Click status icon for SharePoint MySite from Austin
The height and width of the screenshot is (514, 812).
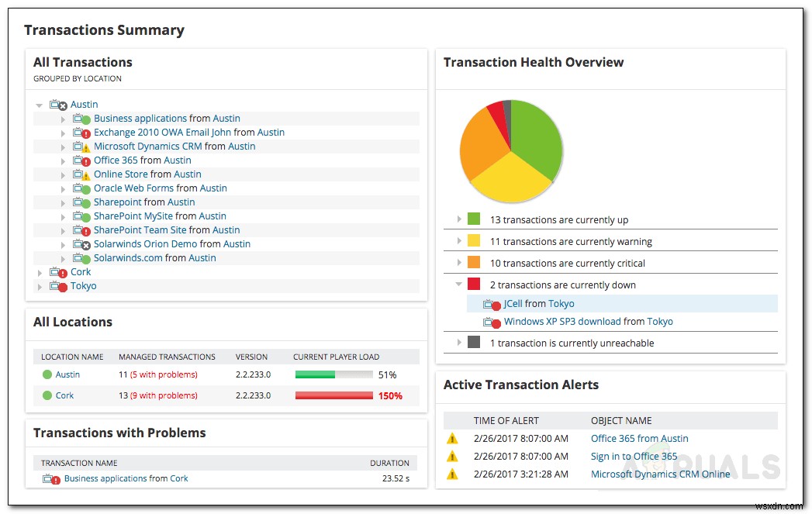coord(81,217)
